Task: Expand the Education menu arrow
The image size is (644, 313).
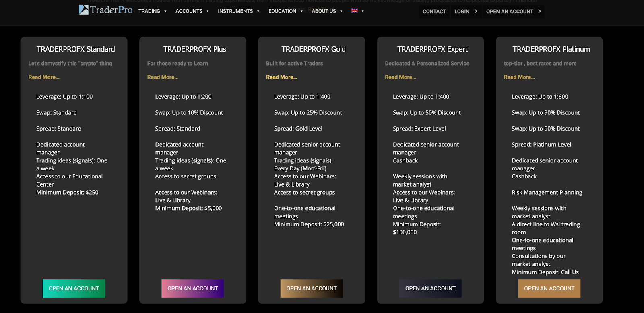Action: coord(301,11)
